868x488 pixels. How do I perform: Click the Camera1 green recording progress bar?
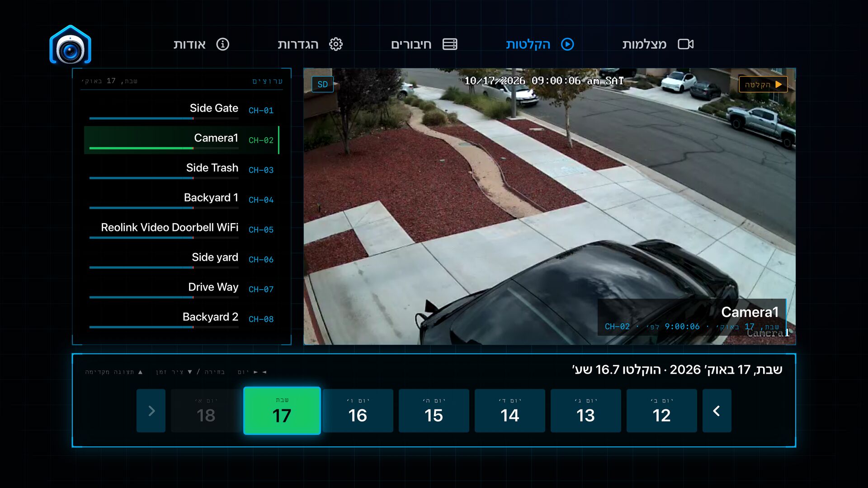pyautogui.click(x=164, y=148)
